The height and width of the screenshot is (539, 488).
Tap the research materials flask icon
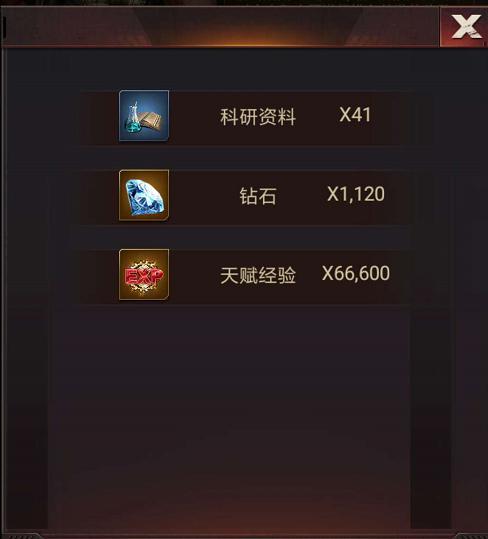tap(144, 116)
